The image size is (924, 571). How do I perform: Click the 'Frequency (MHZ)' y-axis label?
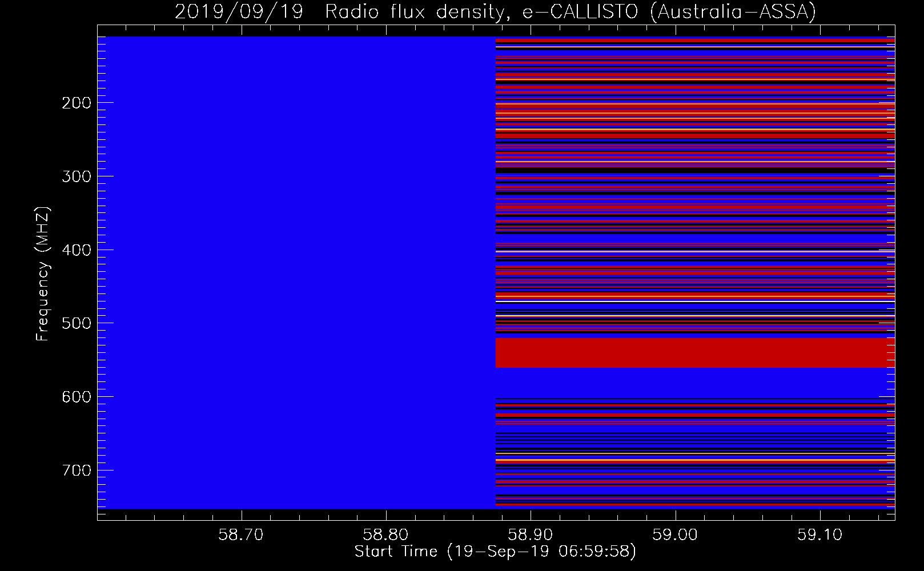pyautogui.click(x=43, y=274)
